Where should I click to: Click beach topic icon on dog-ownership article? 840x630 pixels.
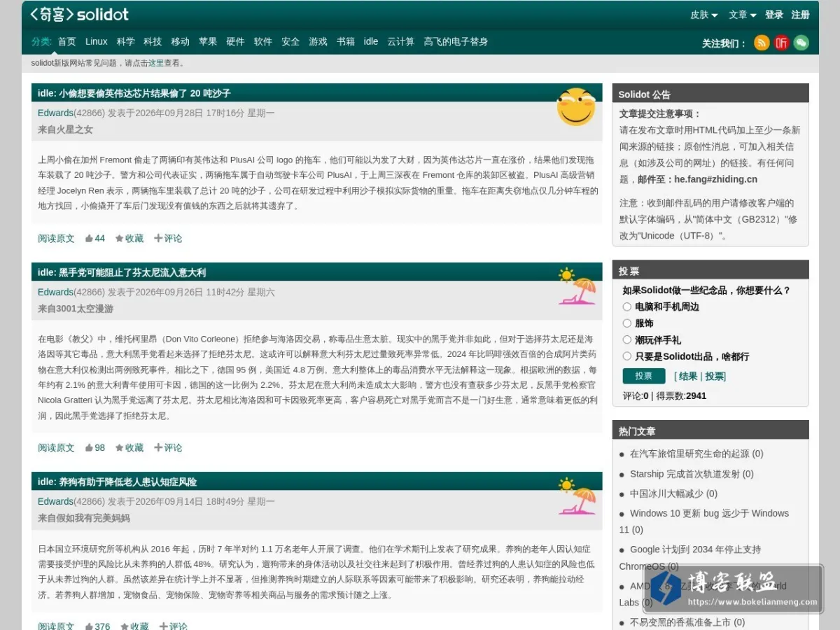point(577,495)
